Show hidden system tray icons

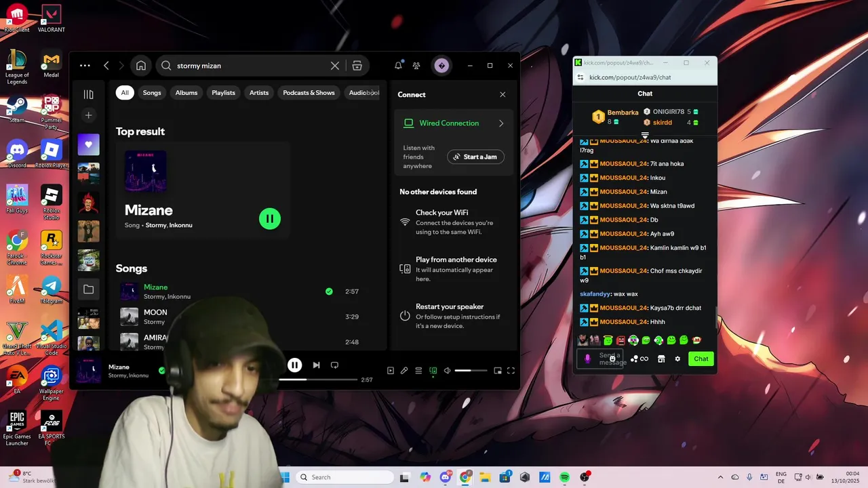[720, 477]
